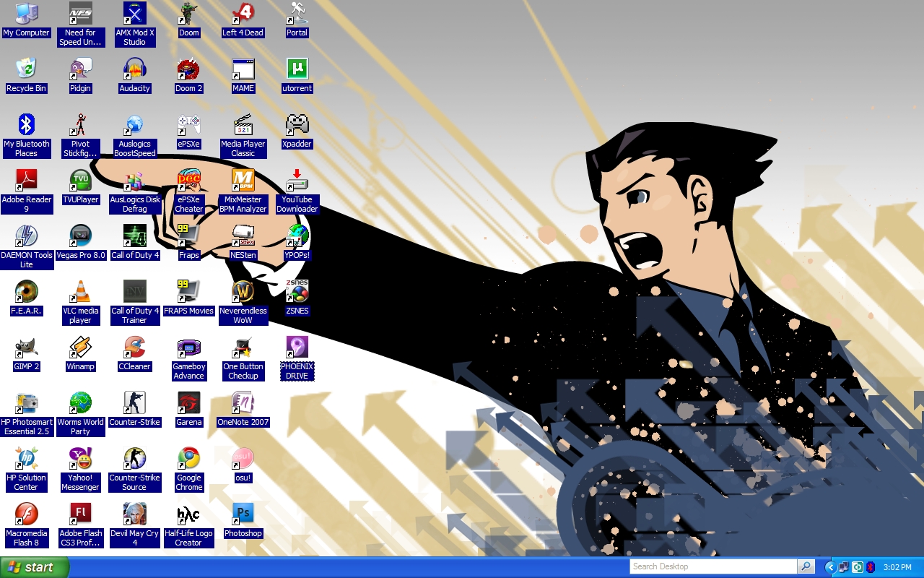Click the Counter-Strike Source icon
This screenshot has height=578, width=924.
click(135, 458)
